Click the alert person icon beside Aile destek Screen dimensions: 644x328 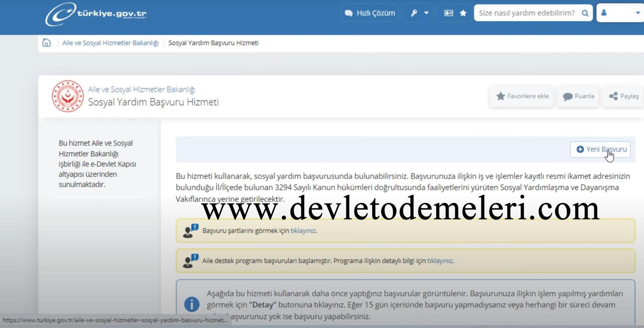pos(191,261)
